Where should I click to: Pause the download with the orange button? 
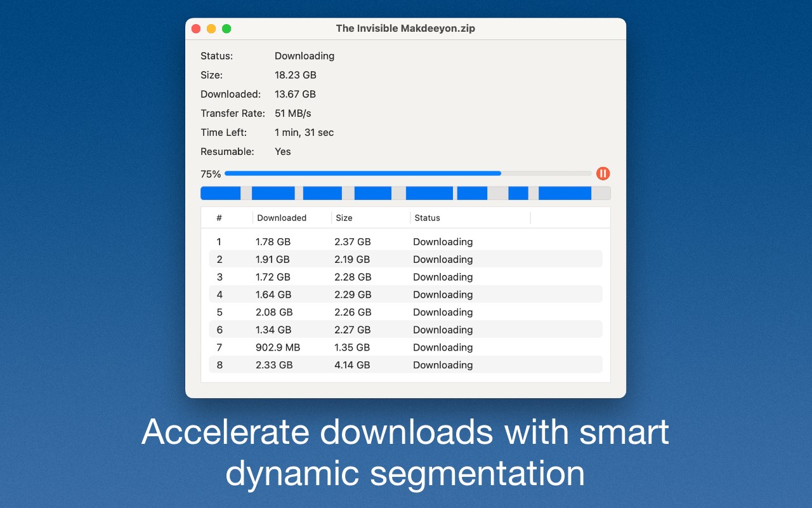click(x=603, y=173)
